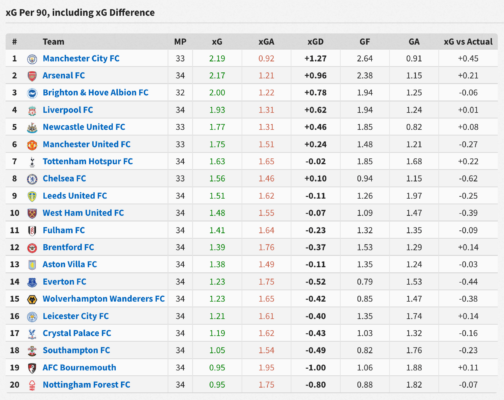Select Newcastle's GA value 0.82
Screen dimensions: 504x400
(x=414, y=127)
